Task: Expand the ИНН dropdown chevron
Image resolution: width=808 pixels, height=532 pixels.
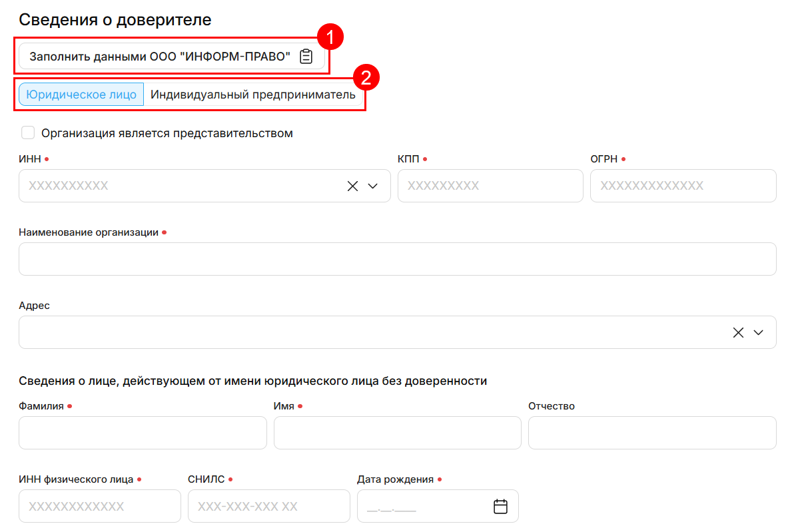Action: coord(373,186)
